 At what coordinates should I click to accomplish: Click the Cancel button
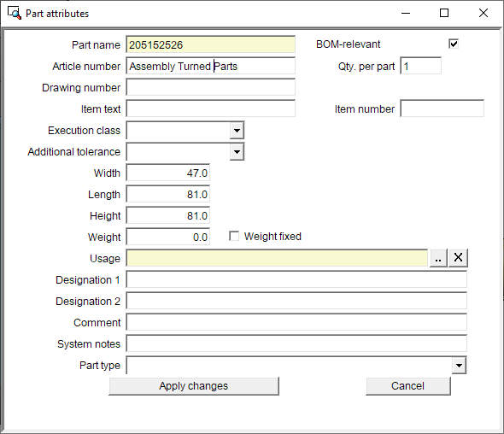407,386
